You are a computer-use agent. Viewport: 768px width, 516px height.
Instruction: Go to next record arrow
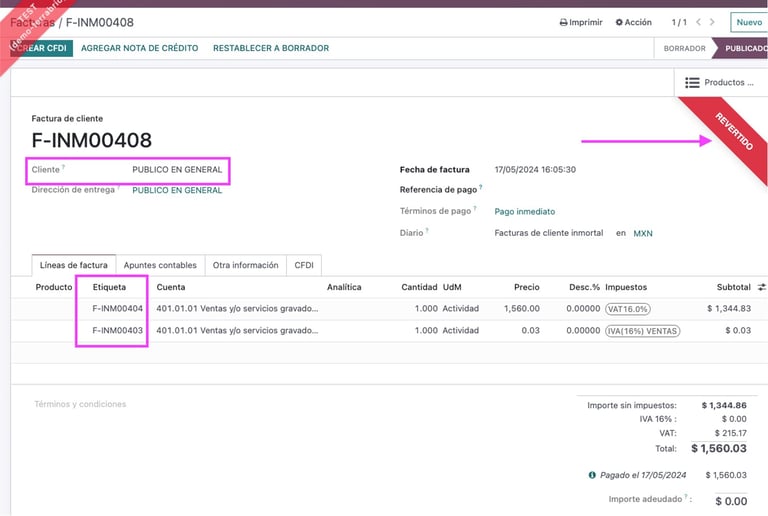712,22
